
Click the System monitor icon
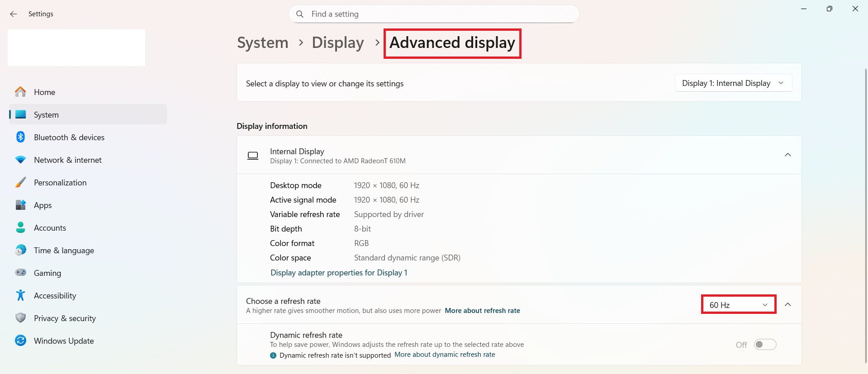[x=20, y=114]
